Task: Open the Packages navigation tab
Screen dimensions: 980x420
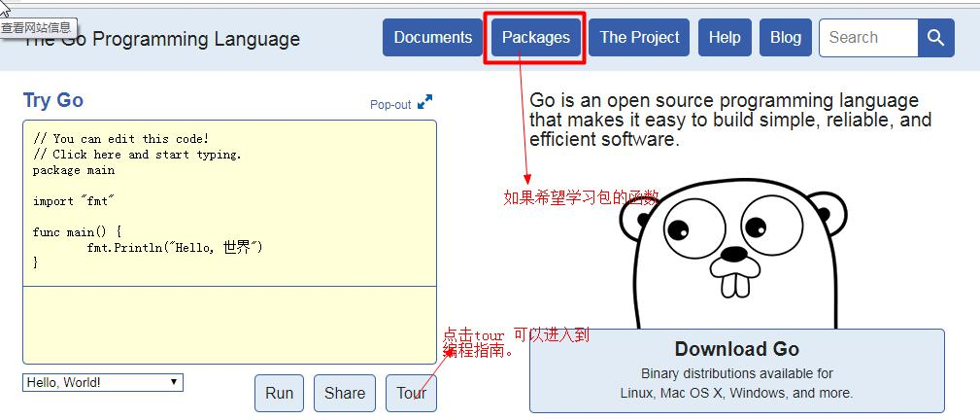Action: point(535,38)
